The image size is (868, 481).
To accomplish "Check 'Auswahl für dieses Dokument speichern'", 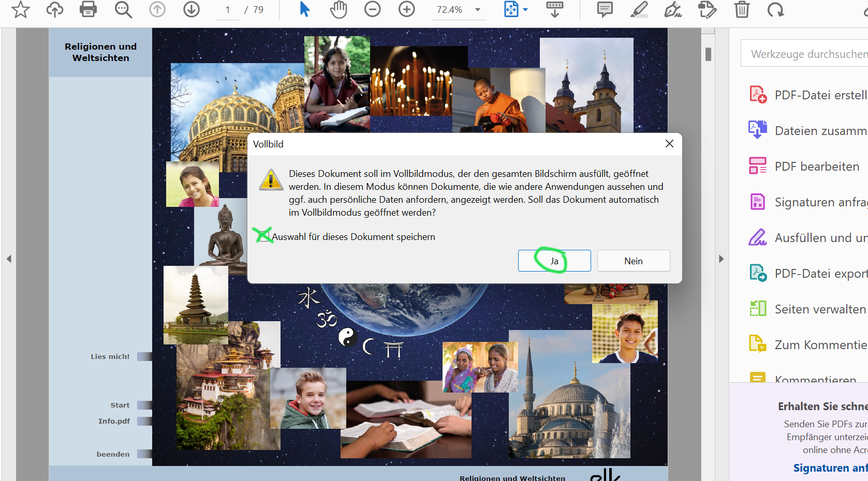I will coord(264,236).
